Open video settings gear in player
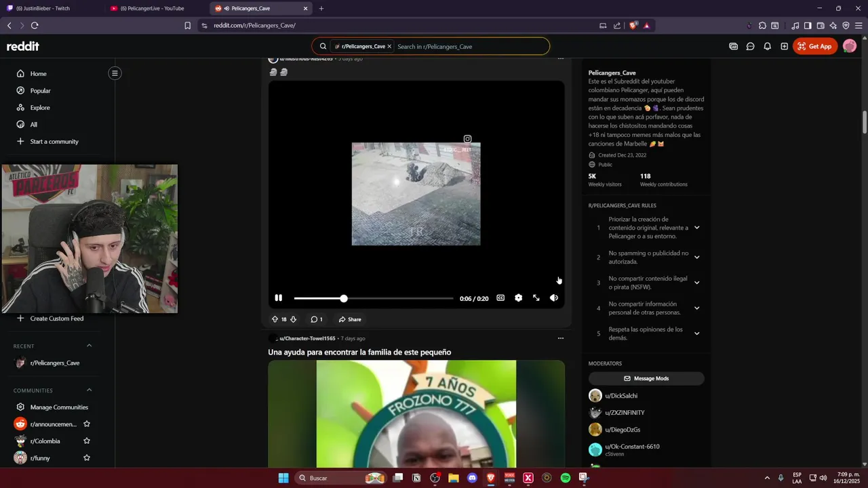Viewport: 868px width, 488px height. (x=518, y=298)
